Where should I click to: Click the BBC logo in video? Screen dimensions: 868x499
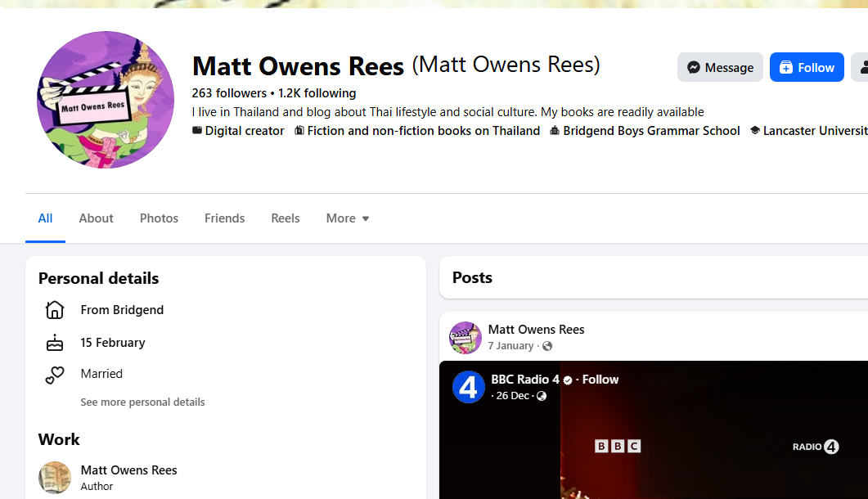[618, 447]
